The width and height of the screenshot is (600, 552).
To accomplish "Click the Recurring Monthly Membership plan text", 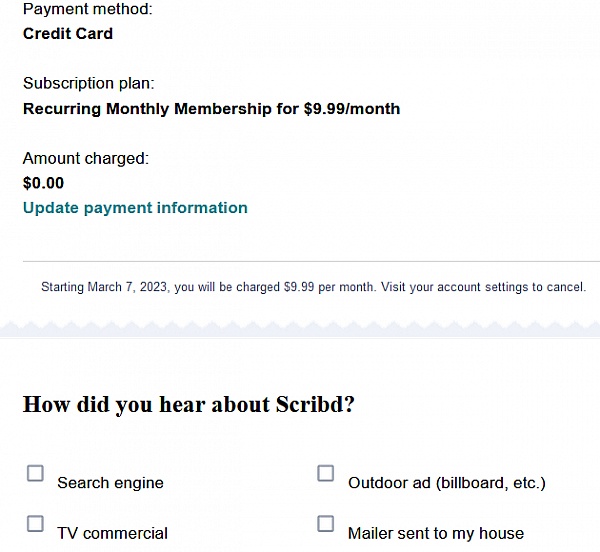I will pos(211,109).
